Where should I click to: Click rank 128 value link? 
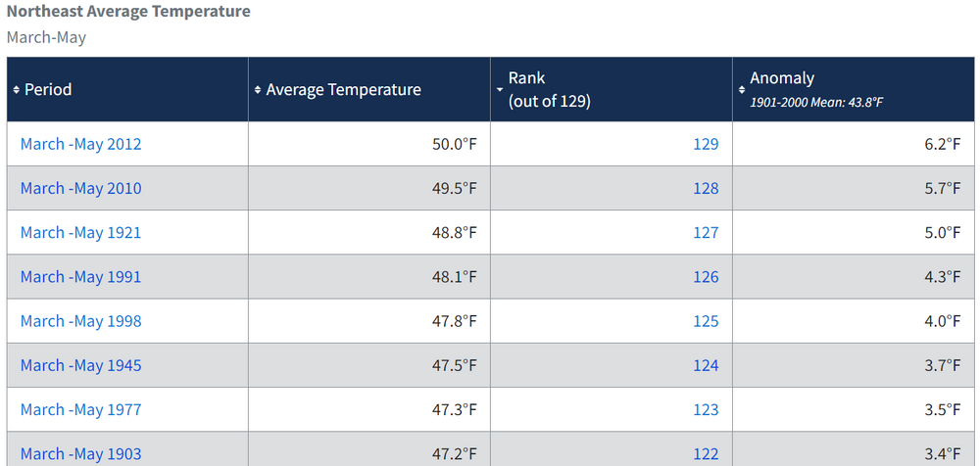[706, 189]
